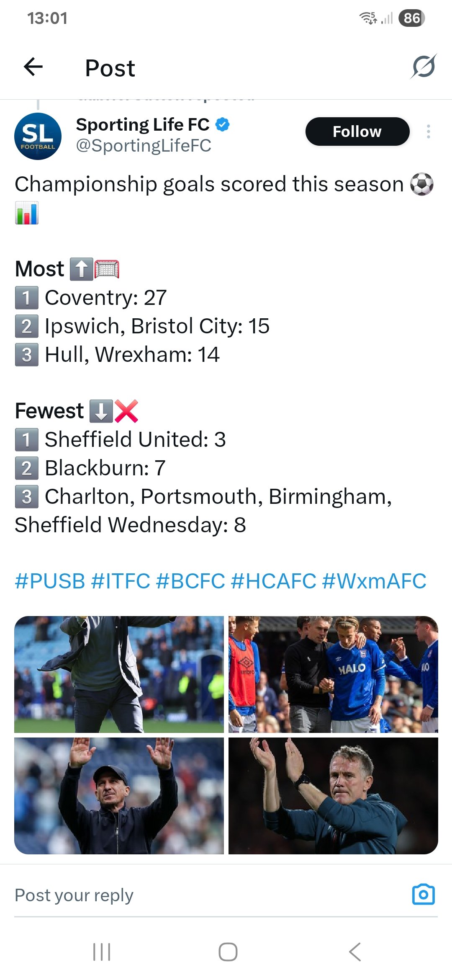Open the #HCAFC hashtag

(x=273, y=581)
